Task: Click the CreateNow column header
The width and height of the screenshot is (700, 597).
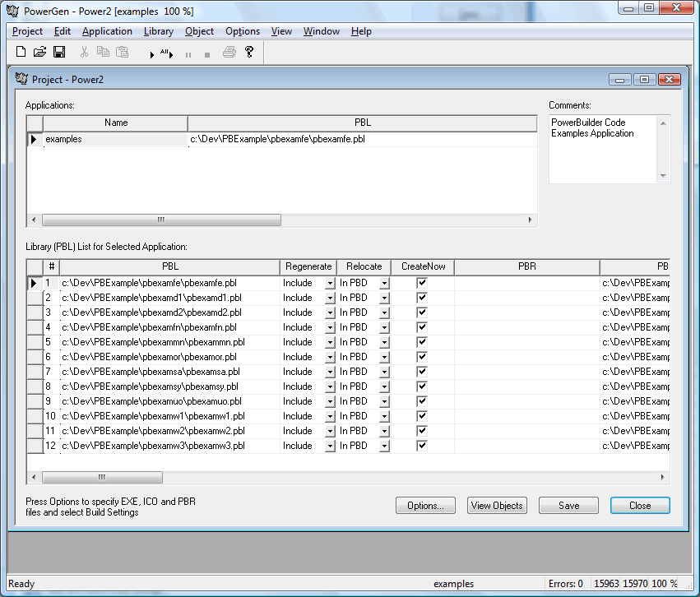Action: pyautogui.click(x=424, y=266)
